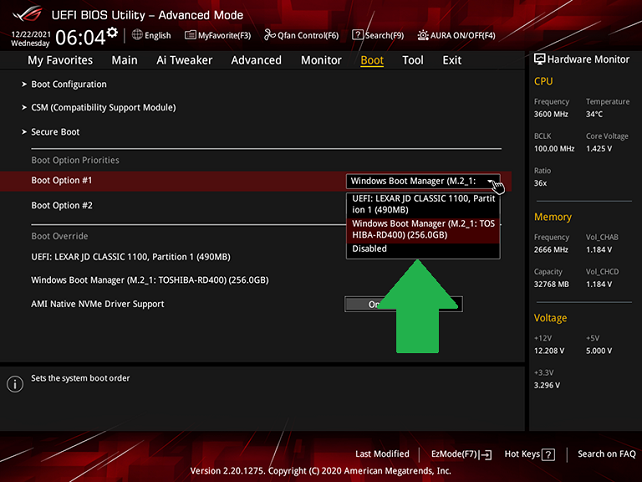The width and height of the screenshot is (642, 482).
Task: Click the +5V 5.000 V reading
Action: 599,351
